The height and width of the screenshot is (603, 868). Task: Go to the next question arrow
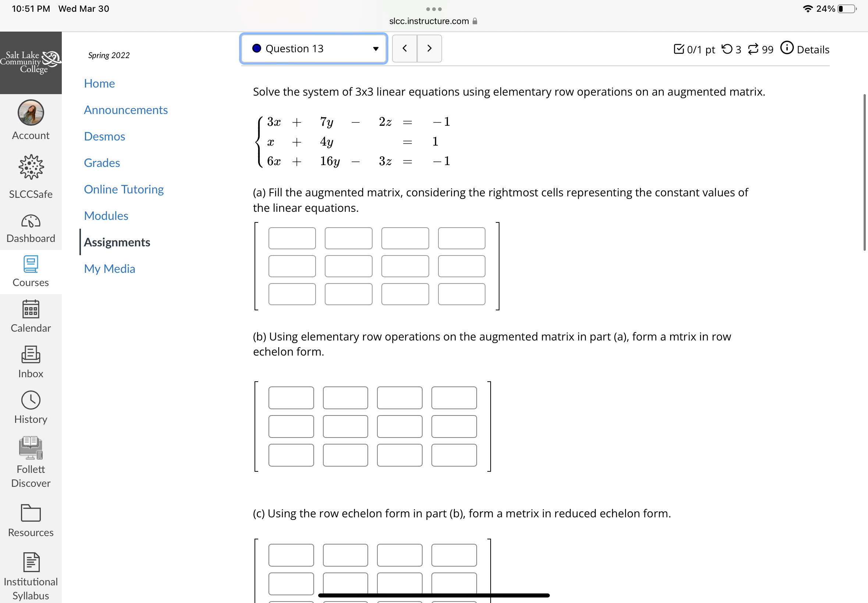click(429, 49)
